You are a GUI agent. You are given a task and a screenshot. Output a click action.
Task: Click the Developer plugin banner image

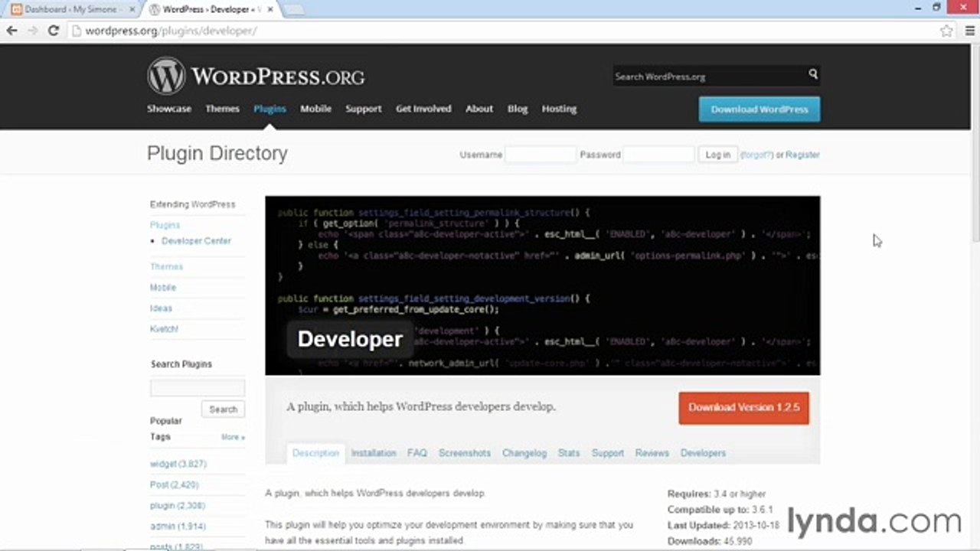tap(542, 285)
